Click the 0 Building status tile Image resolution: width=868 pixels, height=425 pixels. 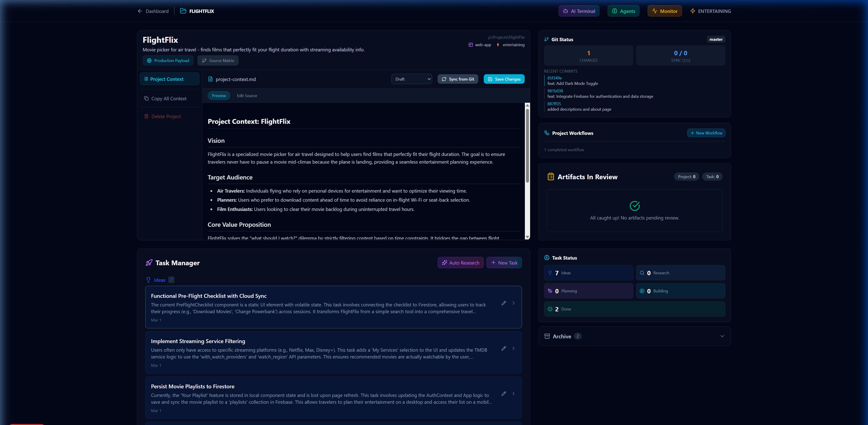[x=680, y=291]
